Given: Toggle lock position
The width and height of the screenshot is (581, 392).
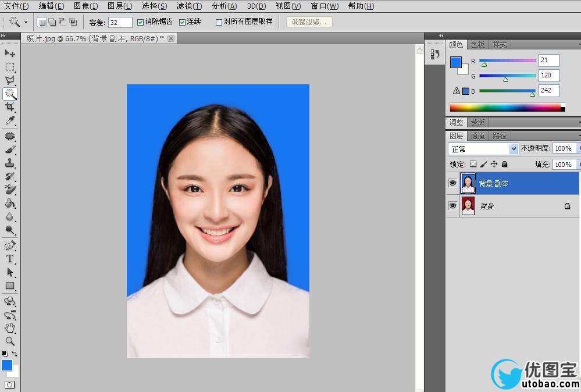Looking at the screenshot, I should [x=494, y=164].
